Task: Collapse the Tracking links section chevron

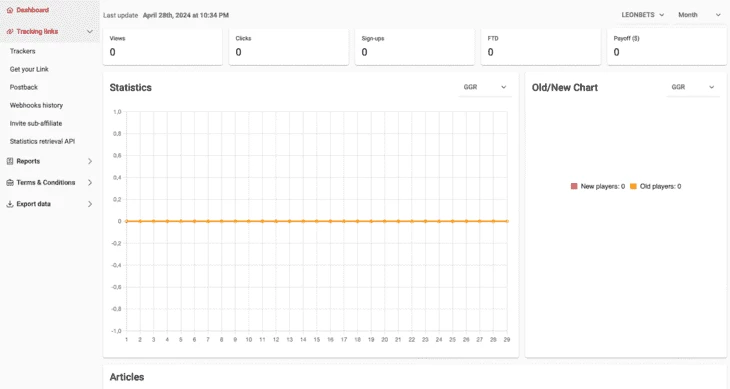Action: tap(90, 32)
